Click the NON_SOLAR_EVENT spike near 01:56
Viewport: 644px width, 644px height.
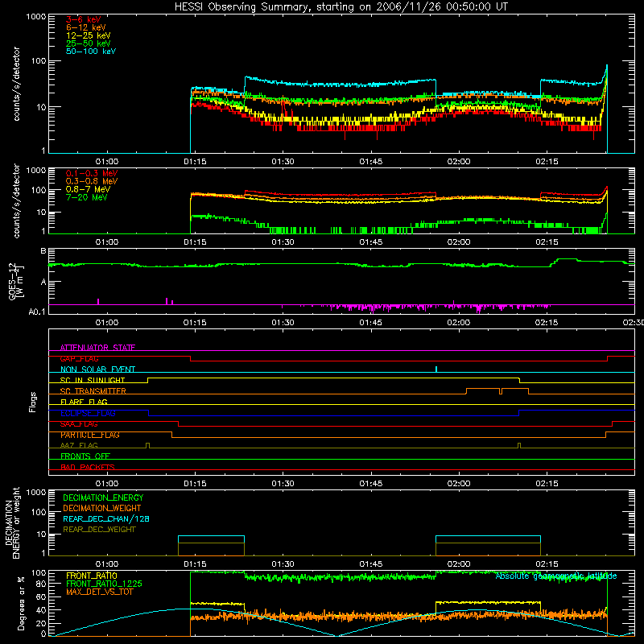[x=436, y=369]
